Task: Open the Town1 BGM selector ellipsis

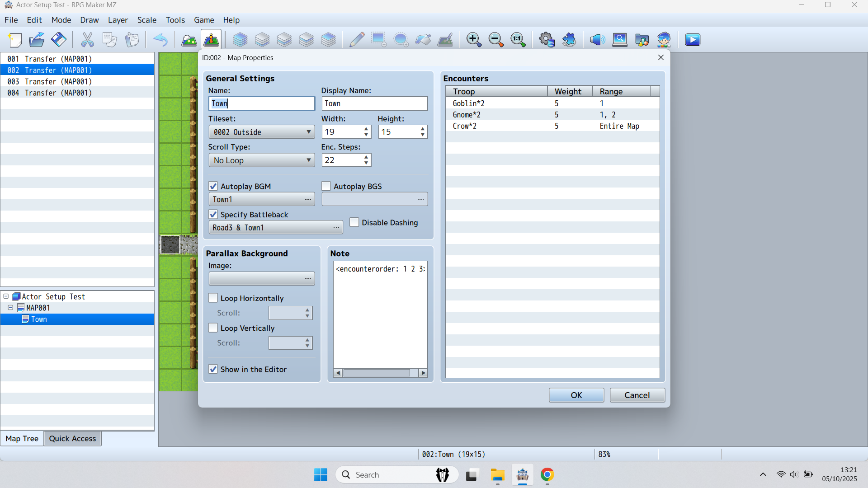Action: coord(308,199)
